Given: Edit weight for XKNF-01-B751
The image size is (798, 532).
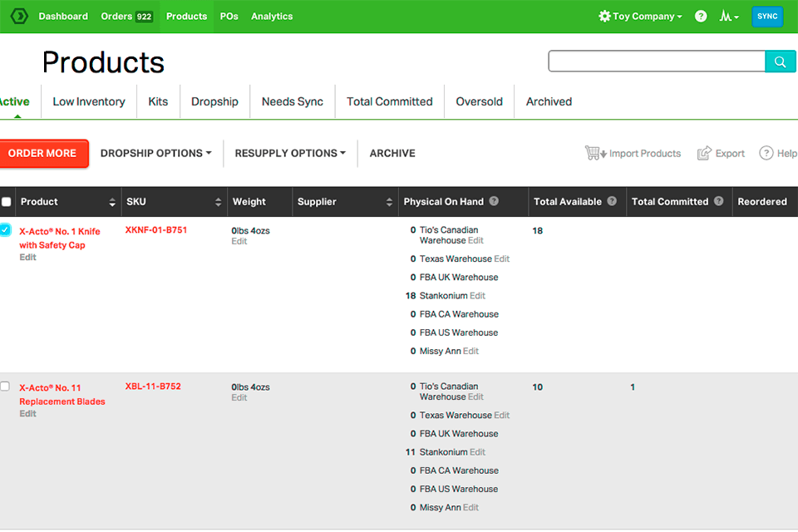Looking at the screenshot, I should point(239,241).
